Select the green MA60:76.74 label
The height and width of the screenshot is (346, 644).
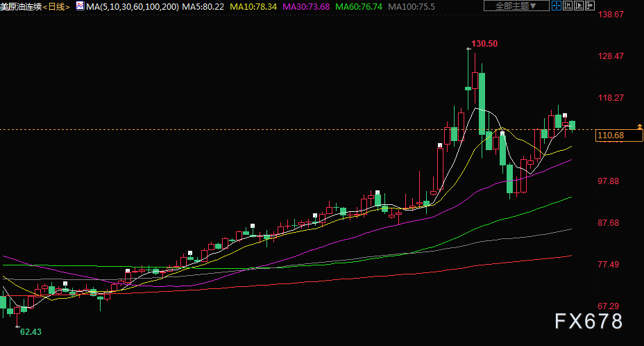(x=359, y=7)
